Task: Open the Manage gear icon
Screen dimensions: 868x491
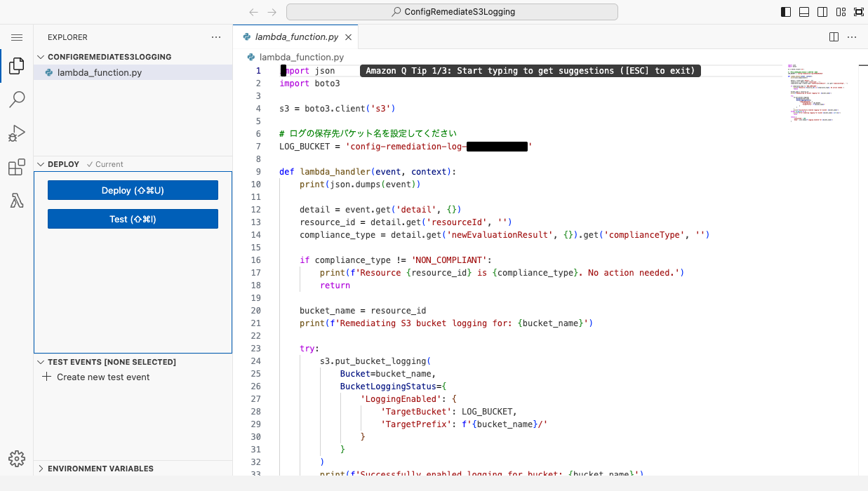Action: (x=17, y=459)
